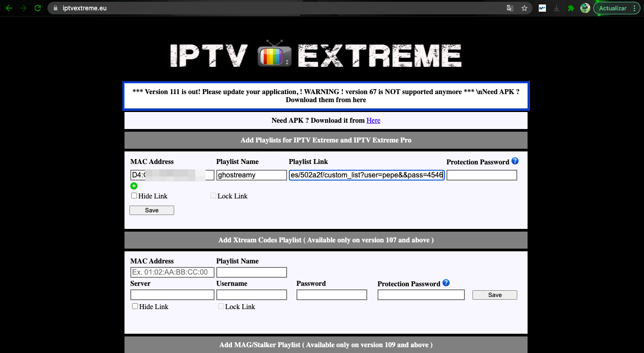The width and height of the screenshot is (644, 353).
Task: Check Hide Link in the Xtream Codes section
Action: click(135, 306)
